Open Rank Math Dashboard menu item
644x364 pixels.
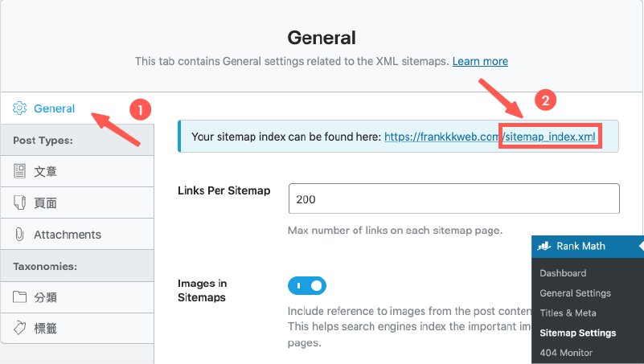563,273
